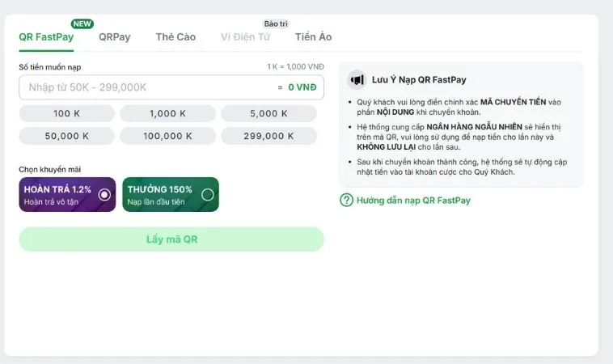Open Hướng dẫn nạp QR FastPay link
Viewport: 613px width, 364px height.
tap(413, 200)
